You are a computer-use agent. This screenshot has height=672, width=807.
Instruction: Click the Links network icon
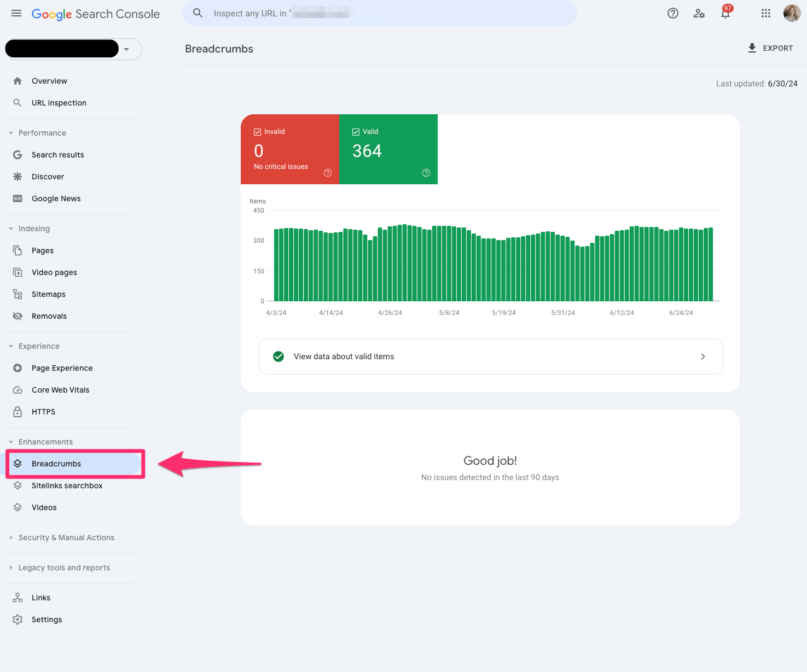click(x=18, y=598)
